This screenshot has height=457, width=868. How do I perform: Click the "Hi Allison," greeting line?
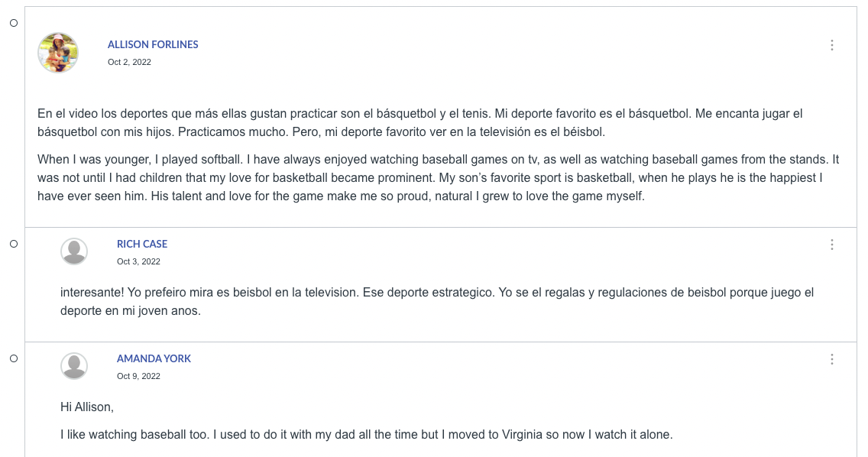click(87, 407)
